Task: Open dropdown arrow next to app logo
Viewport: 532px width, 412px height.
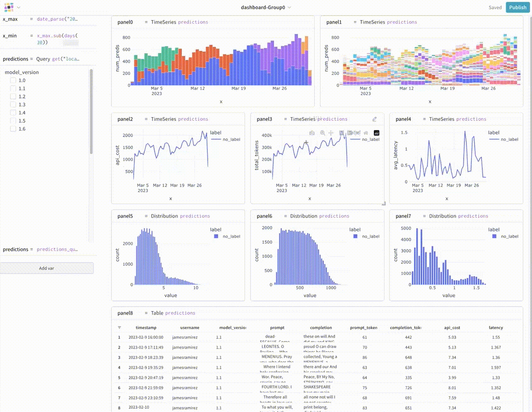Action: 18,7
